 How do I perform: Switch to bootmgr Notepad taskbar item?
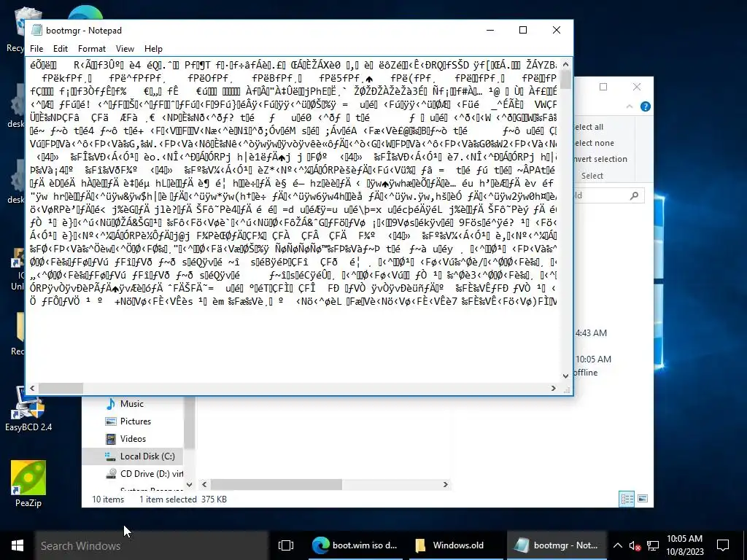tap(557, 545)
